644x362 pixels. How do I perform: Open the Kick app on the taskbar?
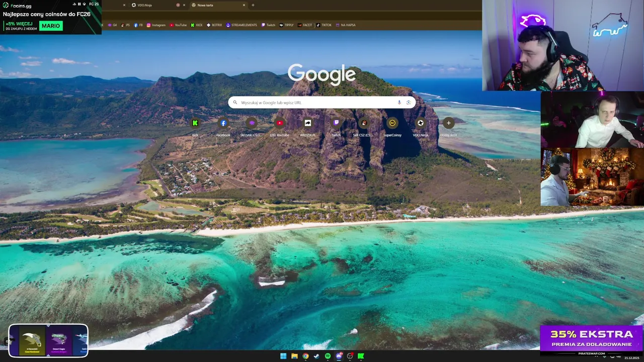click(x=361, y=356)
